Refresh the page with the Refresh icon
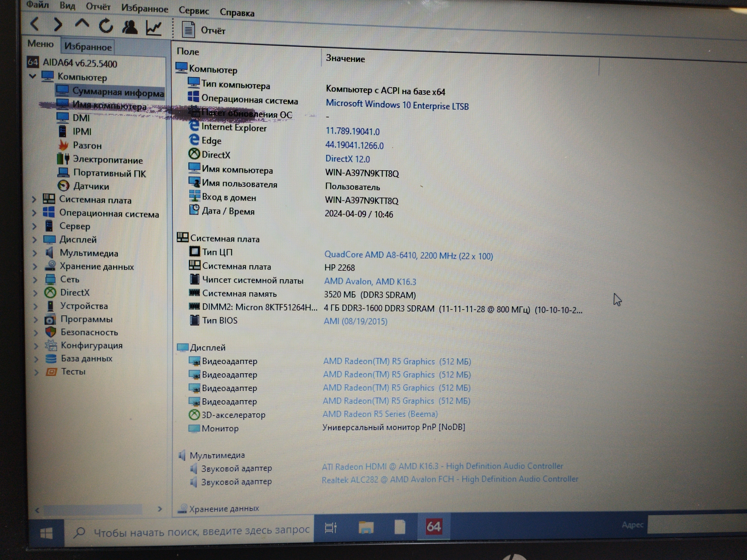This screenshot has width=747, height=560. (106, 26)
